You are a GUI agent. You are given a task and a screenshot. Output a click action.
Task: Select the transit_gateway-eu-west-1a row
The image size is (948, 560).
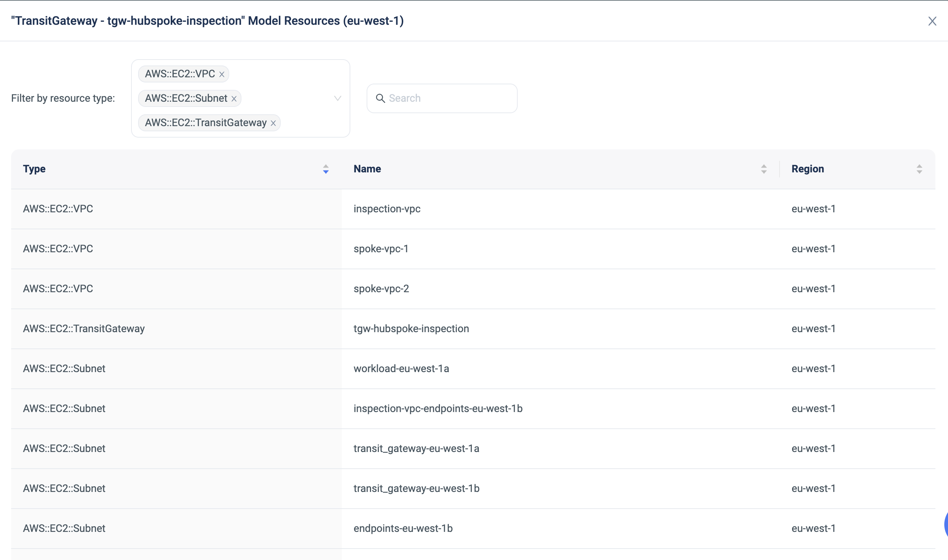(416, 449)
